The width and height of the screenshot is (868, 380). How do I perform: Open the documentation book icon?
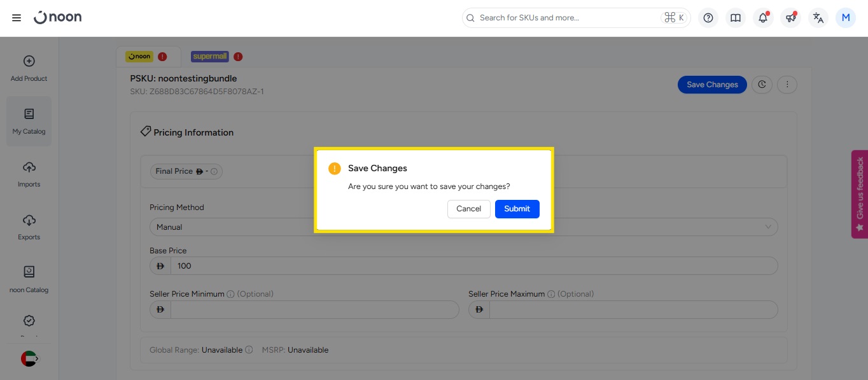tap(736, 18)
